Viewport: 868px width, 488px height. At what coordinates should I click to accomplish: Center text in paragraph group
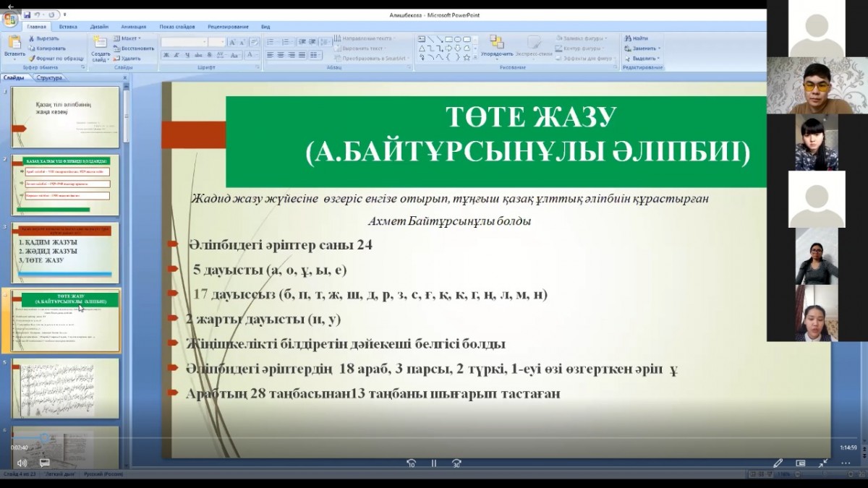pos(281,55)
